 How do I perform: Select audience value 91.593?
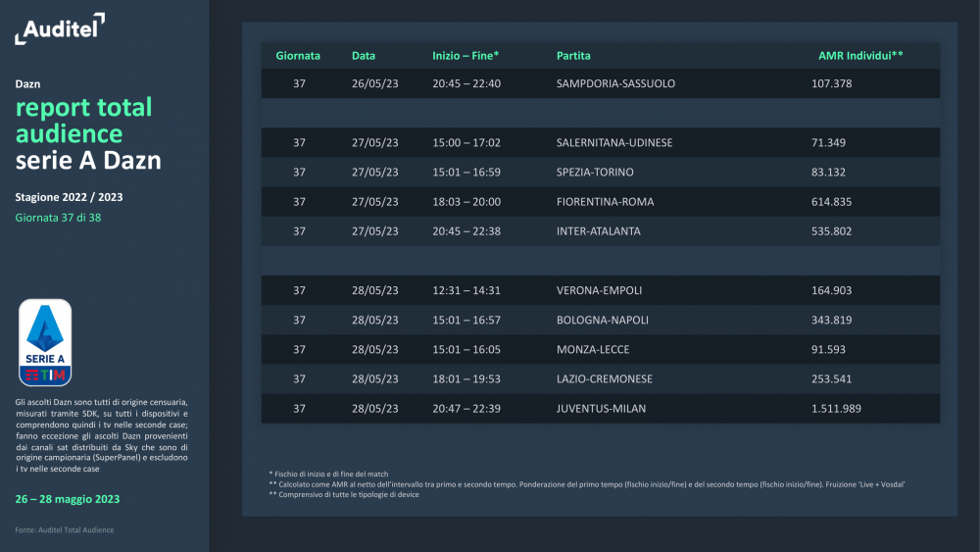[x=828, y=349]
